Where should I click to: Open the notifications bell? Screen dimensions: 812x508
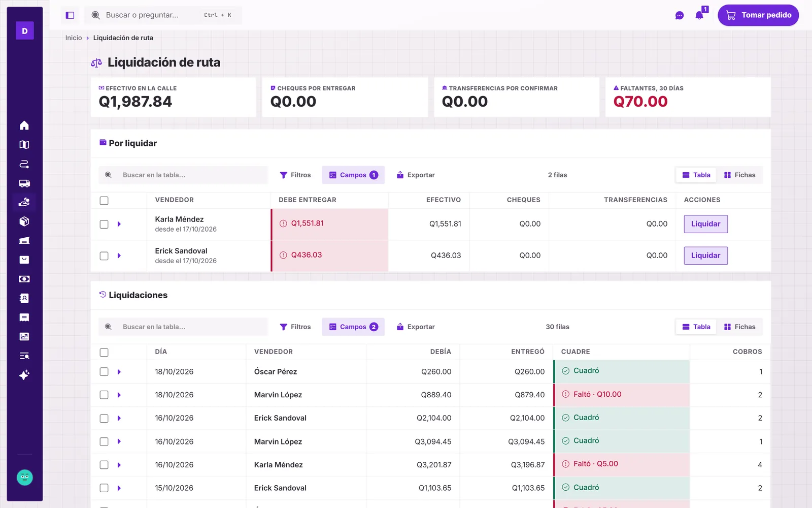point(699,15)
